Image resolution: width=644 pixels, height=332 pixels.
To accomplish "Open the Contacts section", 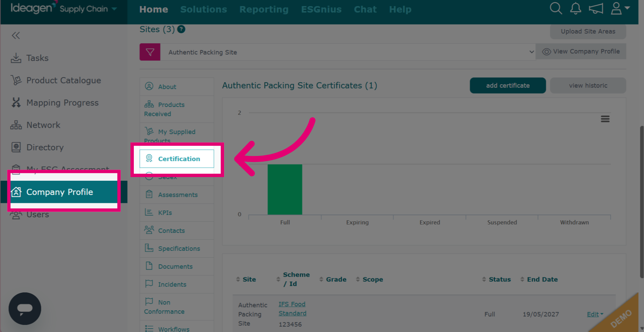I will click(177, 230).
